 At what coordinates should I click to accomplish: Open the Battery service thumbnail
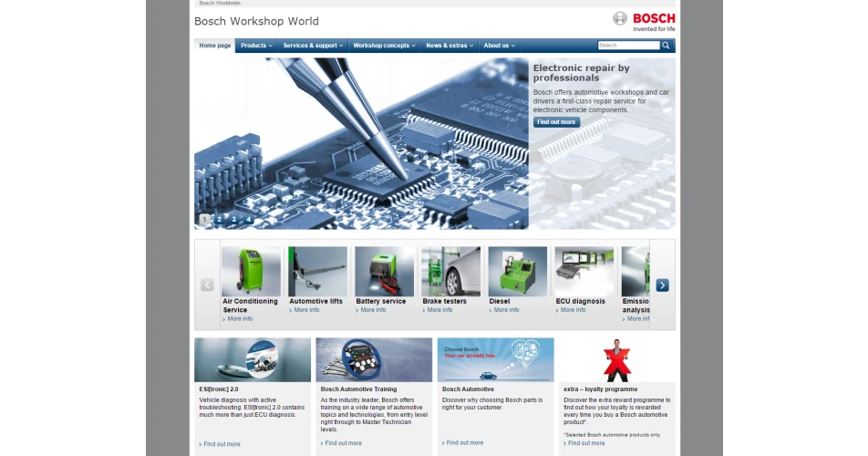(x=384, y=271)
